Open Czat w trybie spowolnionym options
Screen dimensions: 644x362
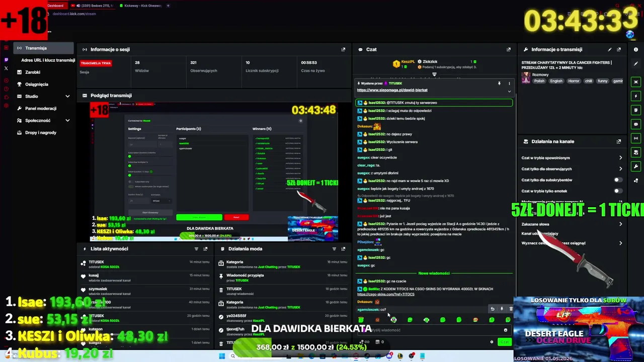572,158
